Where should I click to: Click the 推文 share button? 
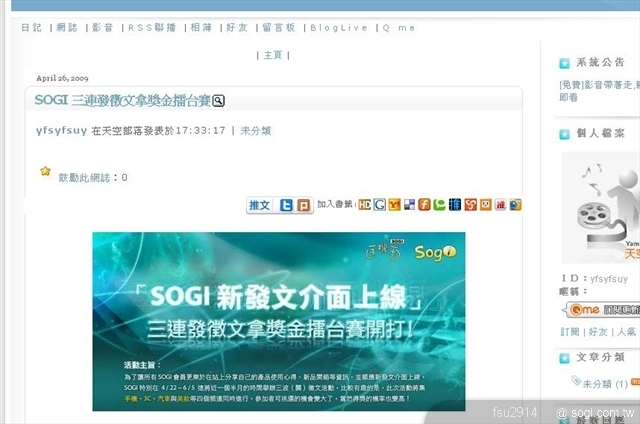point(260,205)
